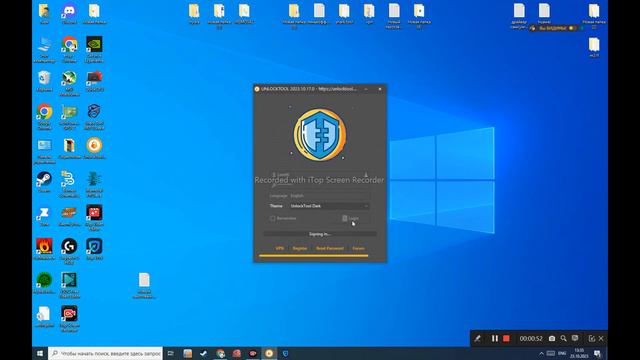The height and width of the screenshot is (360, 640).
Task: Click the Forum link in UnlockTool
Action: [x=358, y=248]
